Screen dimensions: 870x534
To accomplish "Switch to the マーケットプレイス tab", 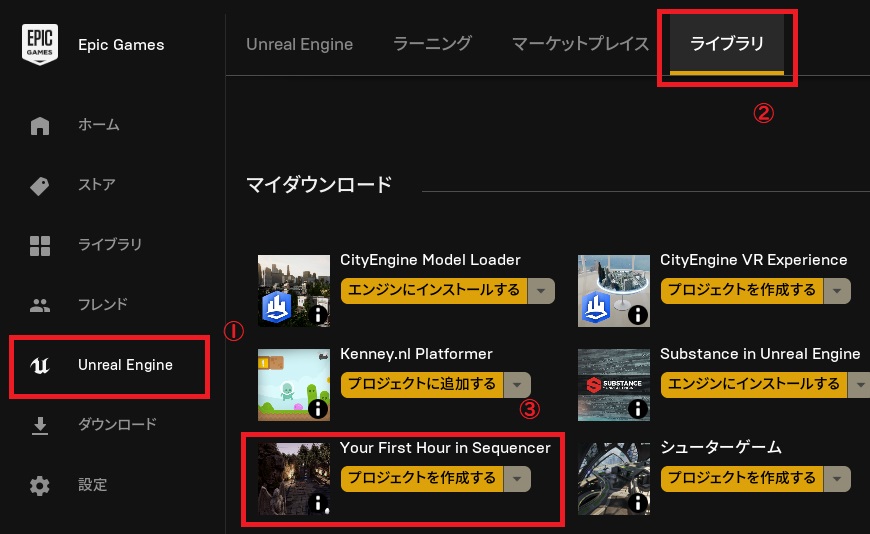I will tap(580, 44).
